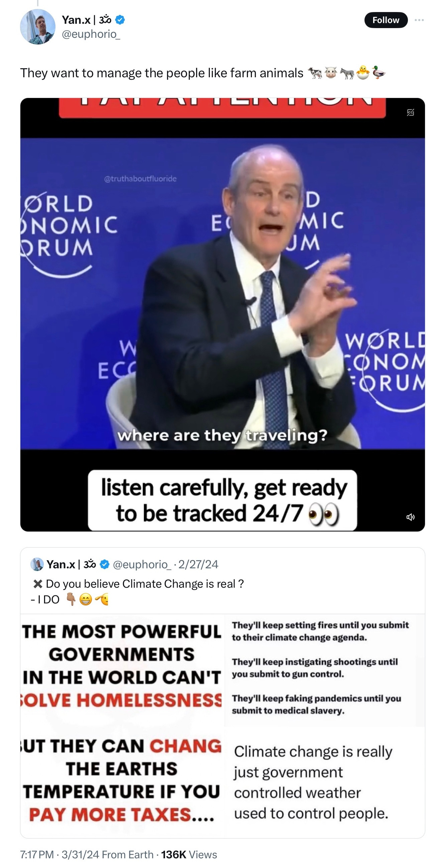Open quoted tweet's 2/27/24 date link
The width and height of the screenshot is (443, 868).
point(198,564)
